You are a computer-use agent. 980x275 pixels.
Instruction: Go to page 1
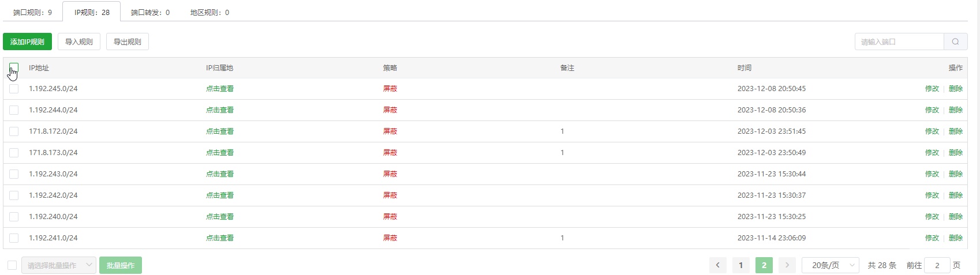pos(740,265)
